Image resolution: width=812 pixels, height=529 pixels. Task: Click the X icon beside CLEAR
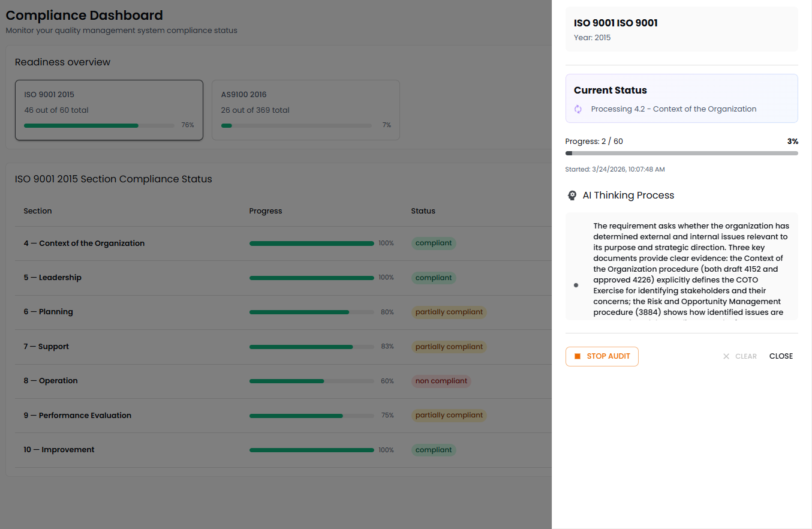726,356
